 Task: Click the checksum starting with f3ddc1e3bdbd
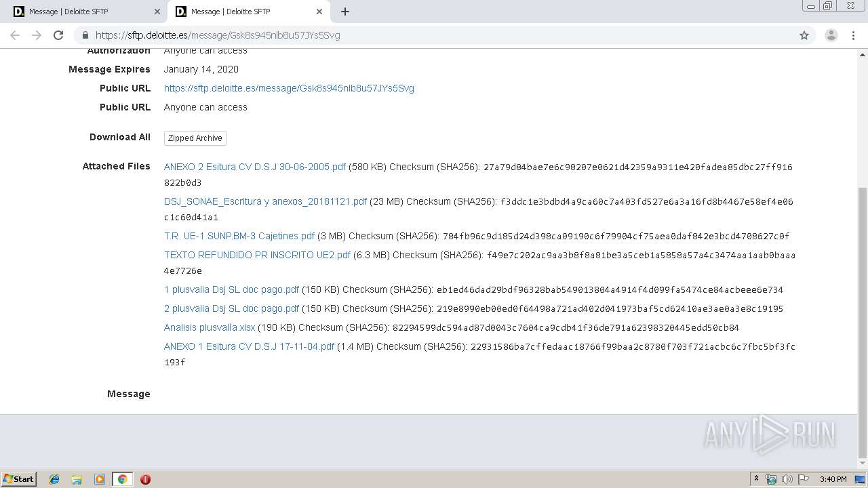click(479, 209)
